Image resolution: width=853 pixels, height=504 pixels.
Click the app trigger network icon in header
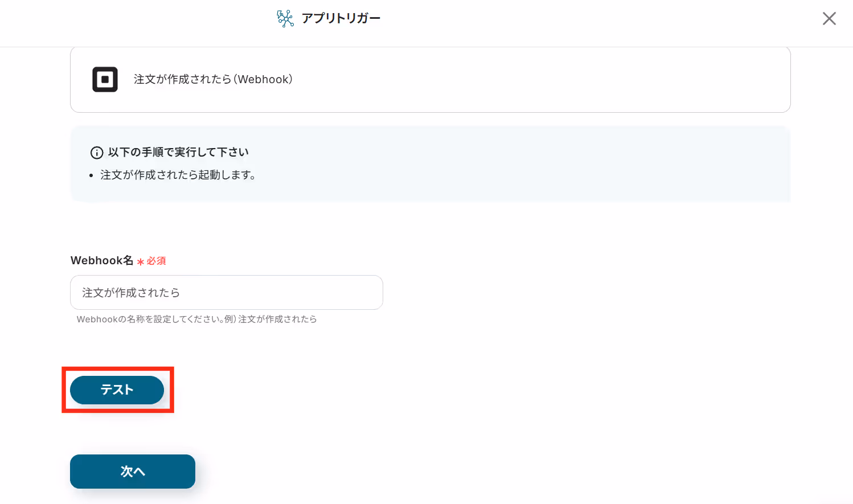point(285,18)
